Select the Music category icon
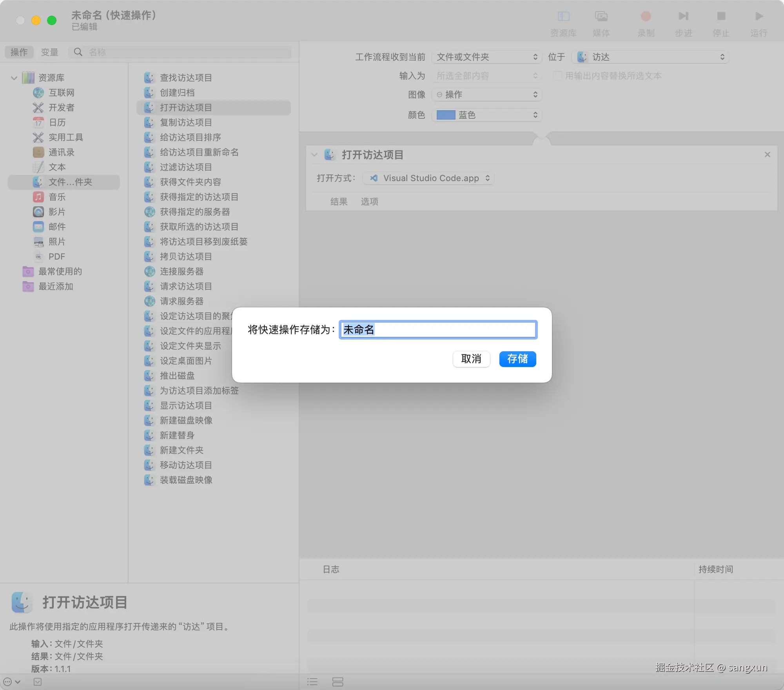 pos(38,197)
